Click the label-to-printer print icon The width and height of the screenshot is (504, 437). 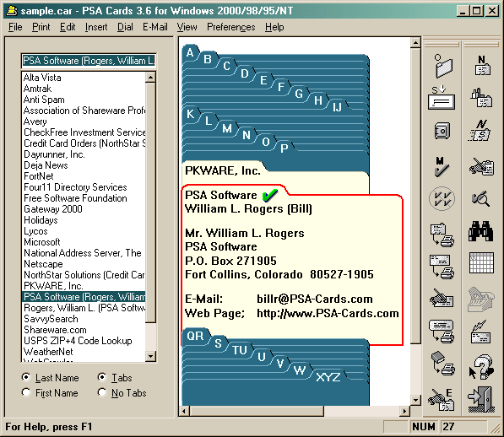point(442,332)
